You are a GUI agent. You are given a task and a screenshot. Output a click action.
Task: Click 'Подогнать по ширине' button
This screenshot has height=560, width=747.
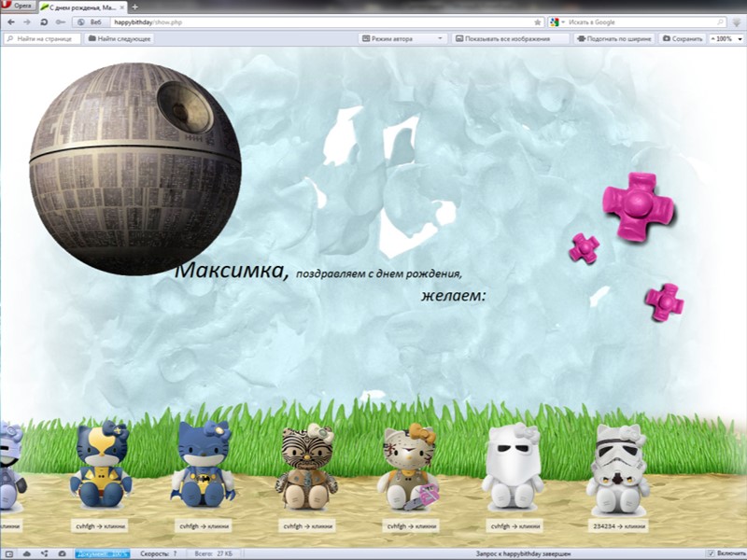614,38
